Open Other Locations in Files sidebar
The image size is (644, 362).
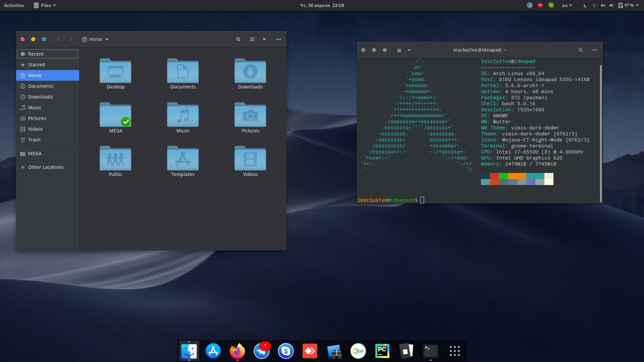click(x=48, y=167)
